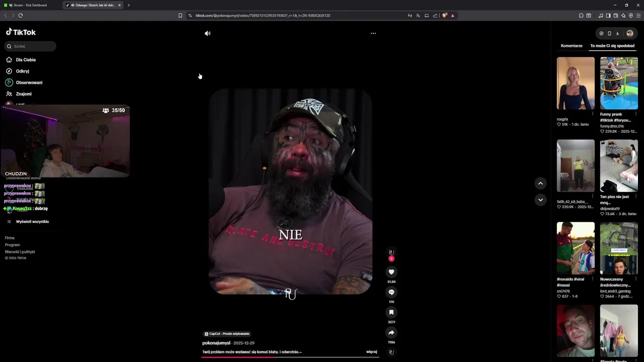Screen dimensions: 644x362
Task: Open the browser translate icon
Action: (x=418, y=16)
